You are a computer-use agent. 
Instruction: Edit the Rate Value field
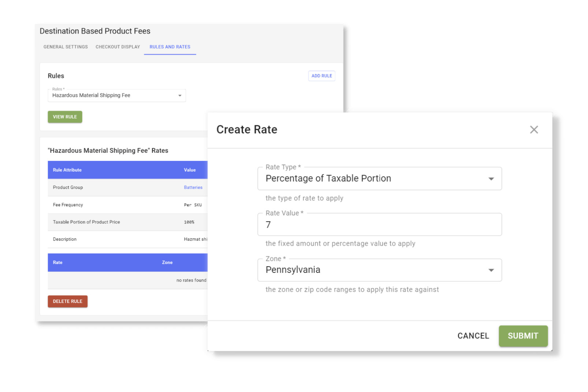(379, 224)
